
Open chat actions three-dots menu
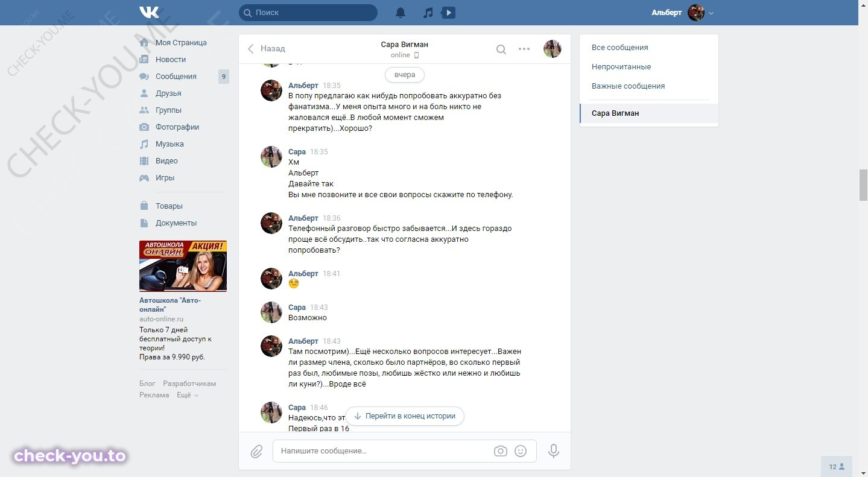pos(524,49)
